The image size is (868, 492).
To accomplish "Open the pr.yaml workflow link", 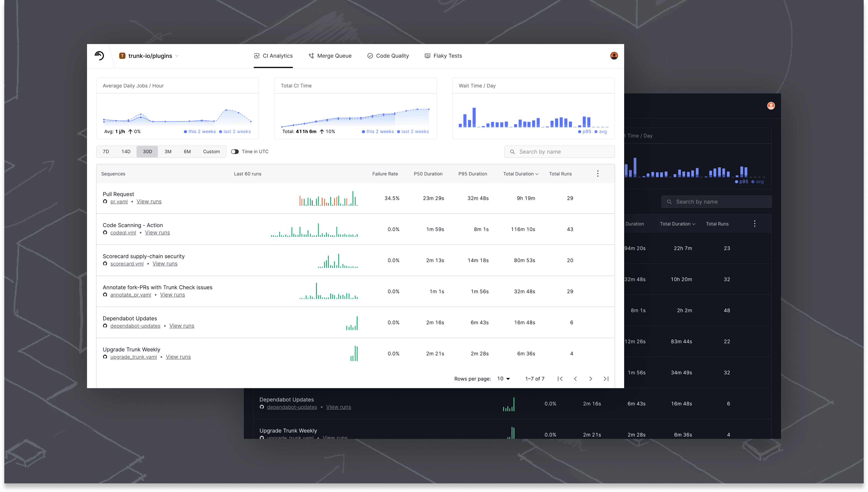I will click(x=119, y=202).
